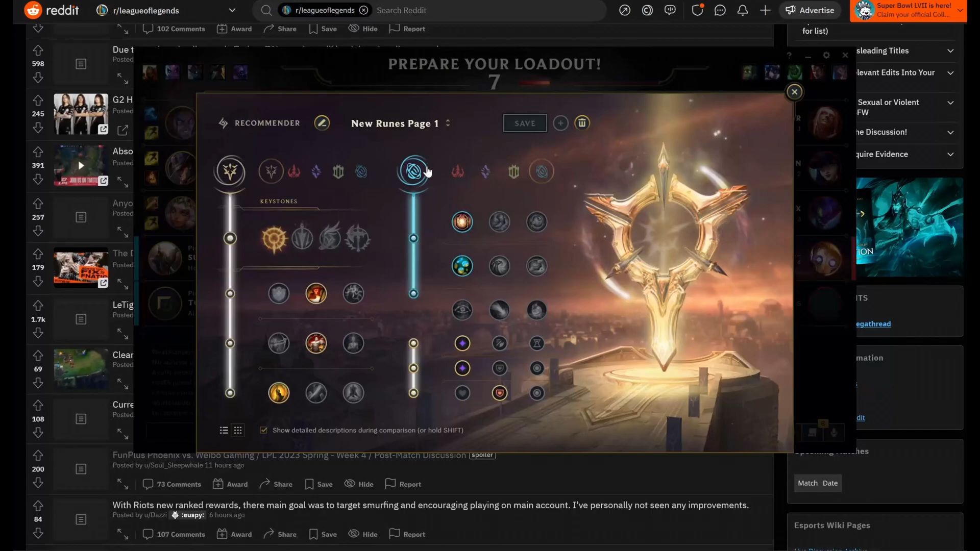This screenshot has width=980, height=551.
Task: Add a new rune page with plus icon
Action: pyautogui.click(x=560, y=123)
